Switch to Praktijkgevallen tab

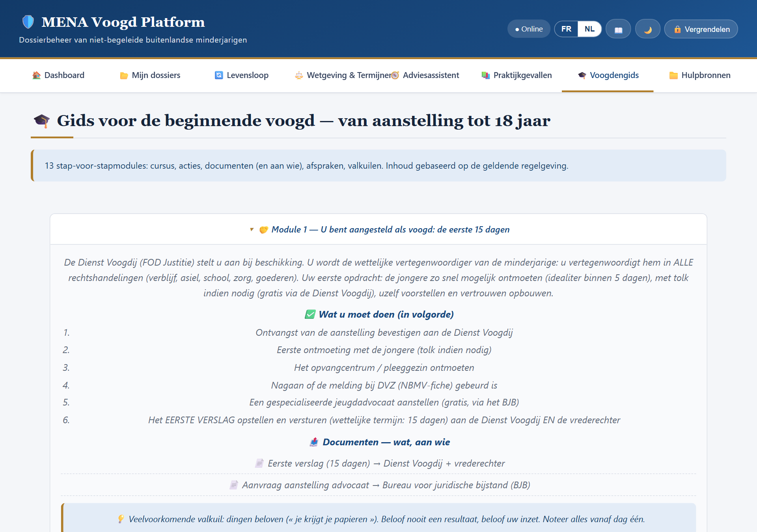pos(516,75)
